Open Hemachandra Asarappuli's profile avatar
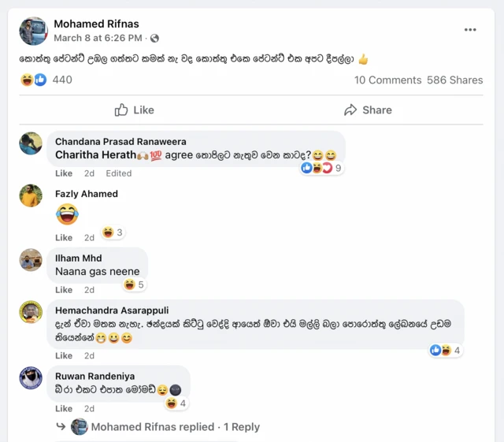This screenshot has width=504, height=442. (x=31, y=312)
